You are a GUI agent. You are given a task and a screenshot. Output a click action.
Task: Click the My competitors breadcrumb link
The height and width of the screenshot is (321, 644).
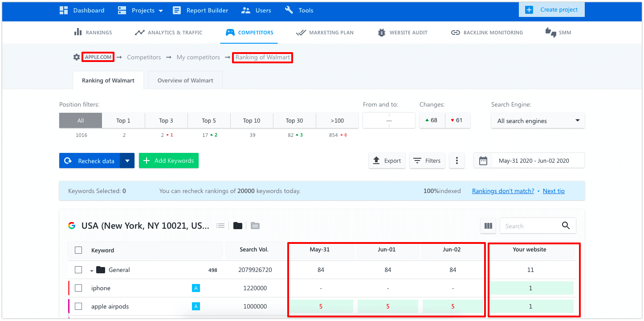click(198, 57)
